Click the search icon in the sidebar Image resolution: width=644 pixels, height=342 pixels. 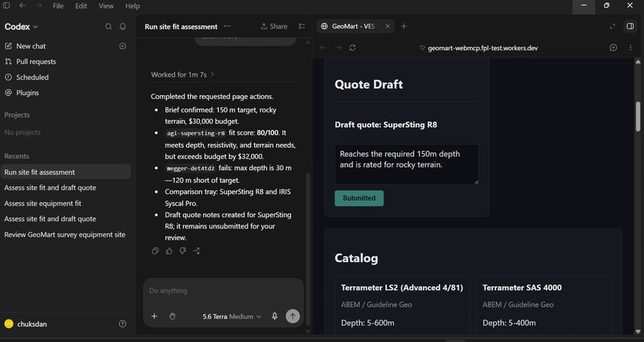tap(109, 26)
